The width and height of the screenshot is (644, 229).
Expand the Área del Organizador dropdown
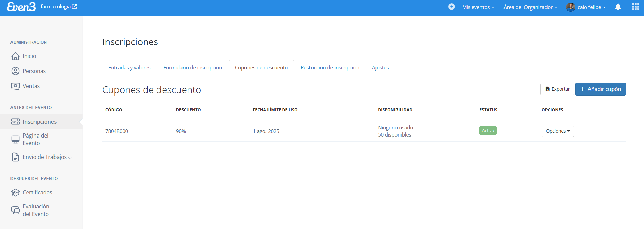[530, 7]
